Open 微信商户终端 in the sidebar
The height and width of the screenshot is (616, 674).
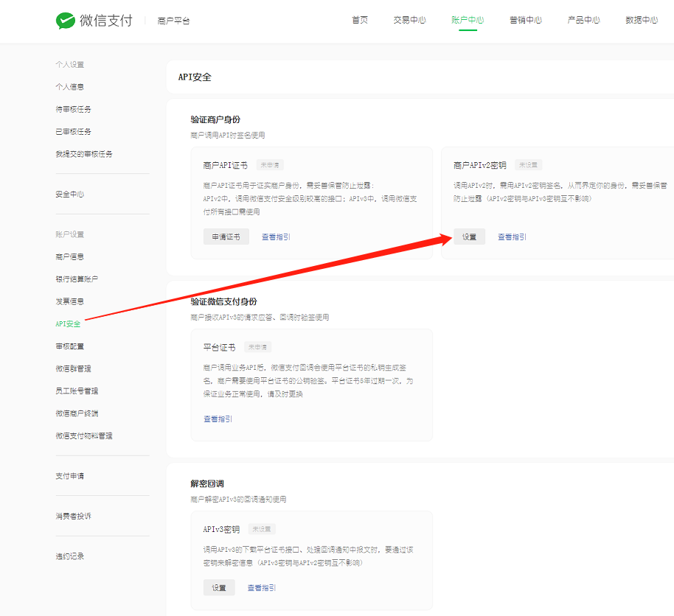click(x=77, y=413)
